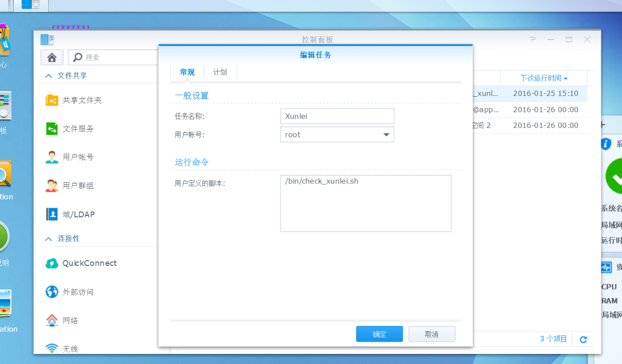This screenshot has height=364, width=622.
Task: Open External Access (外部访问) globe icon
Action: (x=52, y=292)
